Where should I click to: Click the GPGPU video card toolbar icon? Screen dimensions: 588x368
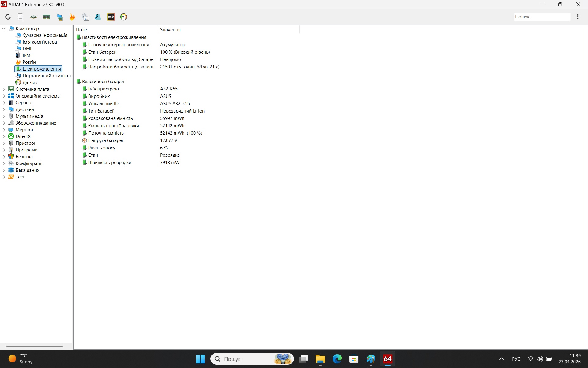click(x=60, y=17)
